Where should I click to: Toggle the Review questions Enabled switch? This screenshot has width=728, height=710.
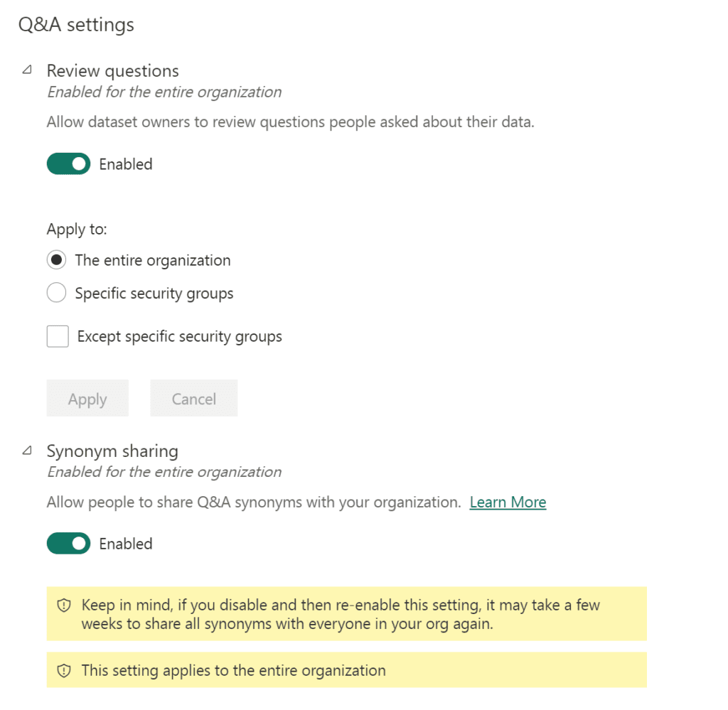(x=68, y=164)
